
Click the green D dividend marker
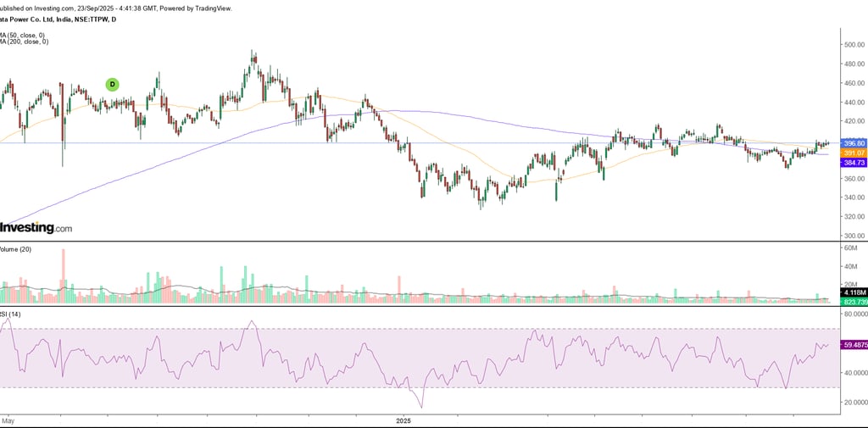(113, 85)
